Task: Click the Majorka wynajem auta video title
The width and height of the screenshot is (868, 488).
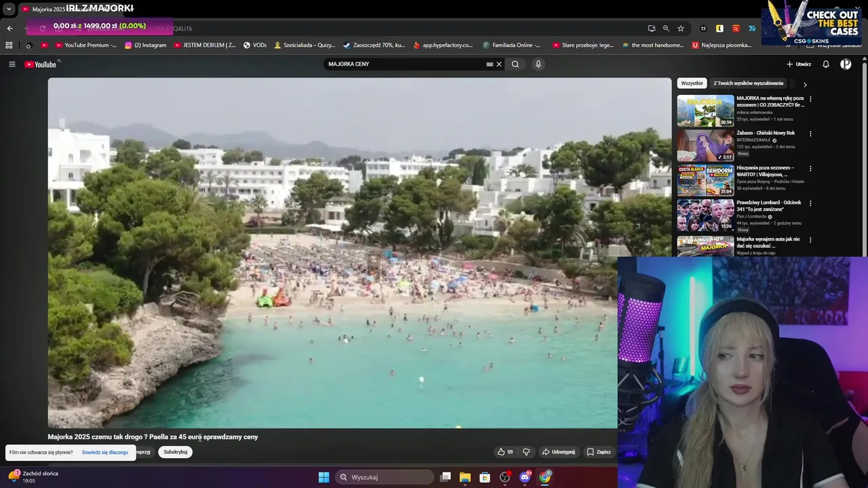Action: coord(768,242)
